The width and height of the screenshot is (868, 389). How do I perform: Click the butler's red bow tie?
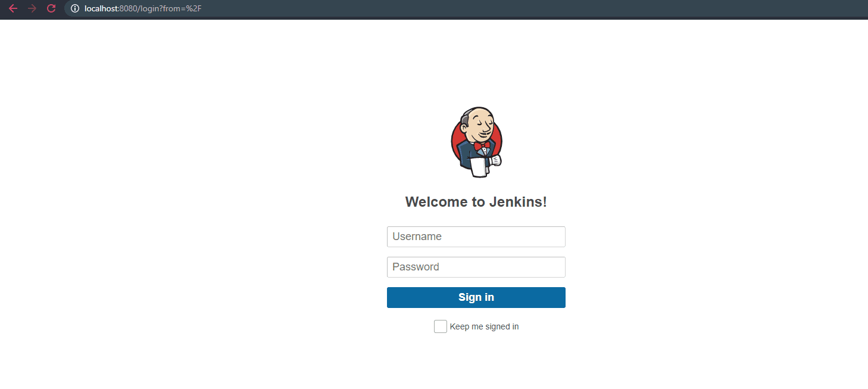pos(482,145)
